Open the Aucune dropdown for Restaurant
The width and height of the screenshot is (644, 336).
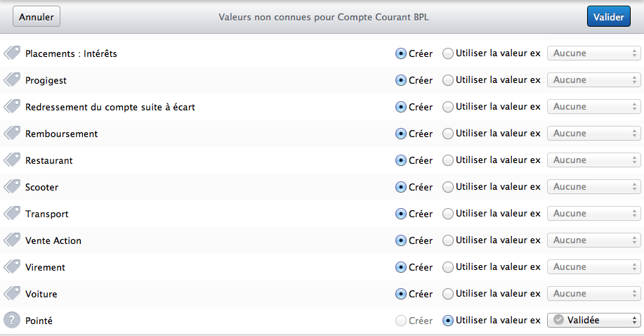[x=594, y=160]
